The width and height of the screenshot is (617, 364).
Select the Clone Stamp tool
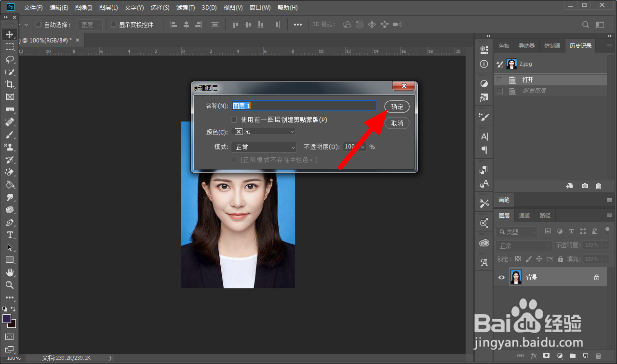coord(10,147)
